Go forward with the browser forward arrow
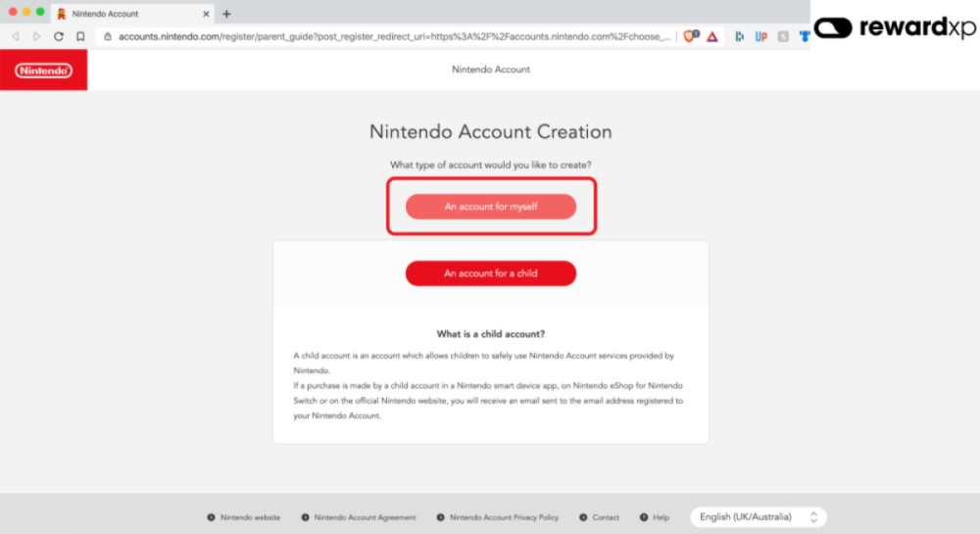This screenshot has width=980, height=534. (37, 37)
